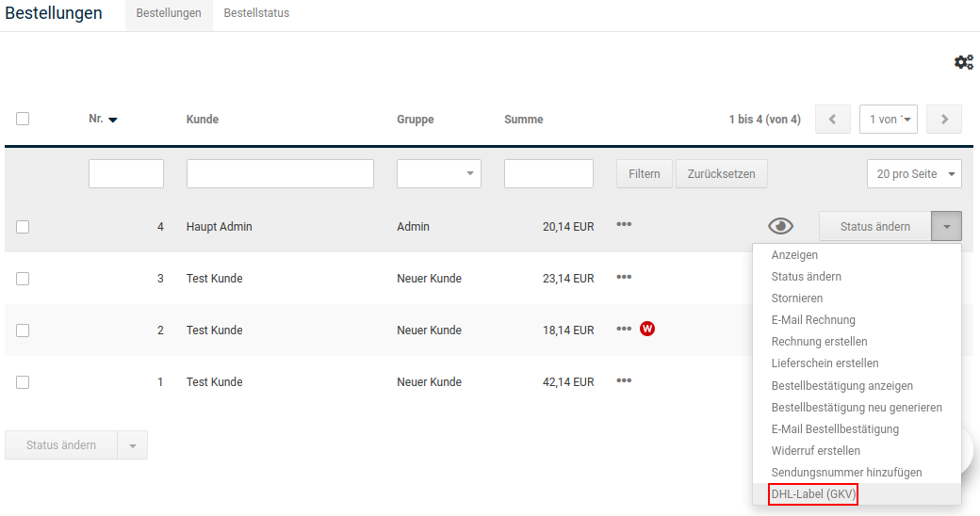Viewport: 980px width, 516px height.
Task: Check the box for order 3
Action: coord(23,279)
